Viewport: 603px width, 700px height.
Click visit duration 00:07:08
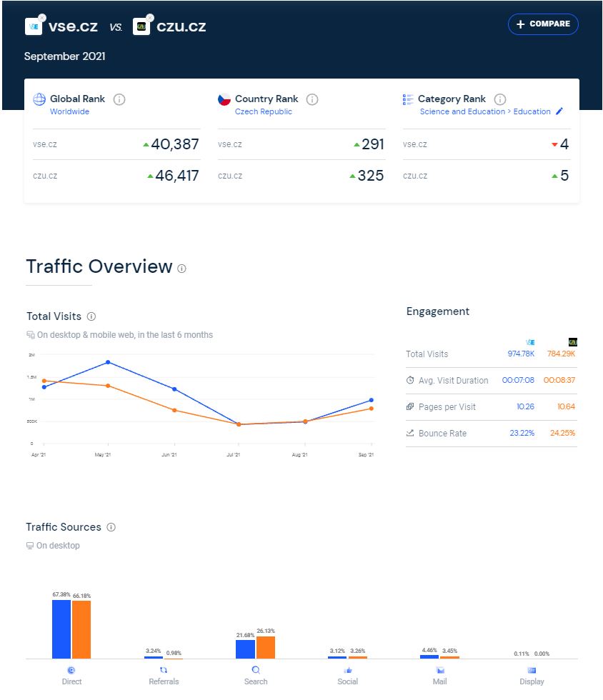518,380
